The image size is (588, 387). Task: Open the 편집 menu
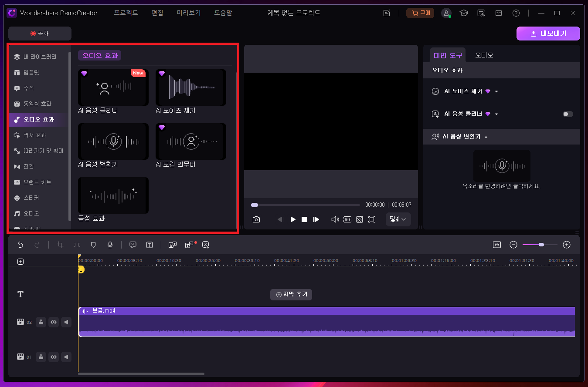click(157, 13)
